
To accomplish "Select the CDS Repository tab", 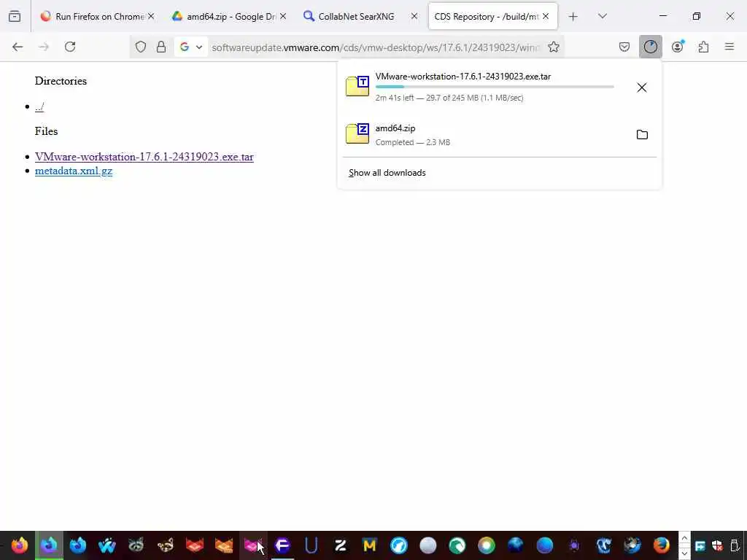I will [x=492, y=17].
